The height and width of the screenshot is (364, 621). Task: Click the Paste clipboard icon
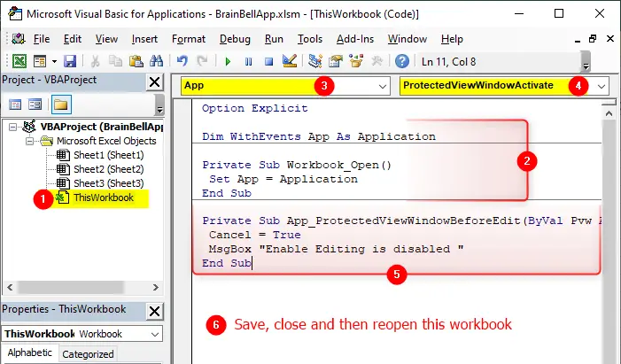tap(136, 61)
